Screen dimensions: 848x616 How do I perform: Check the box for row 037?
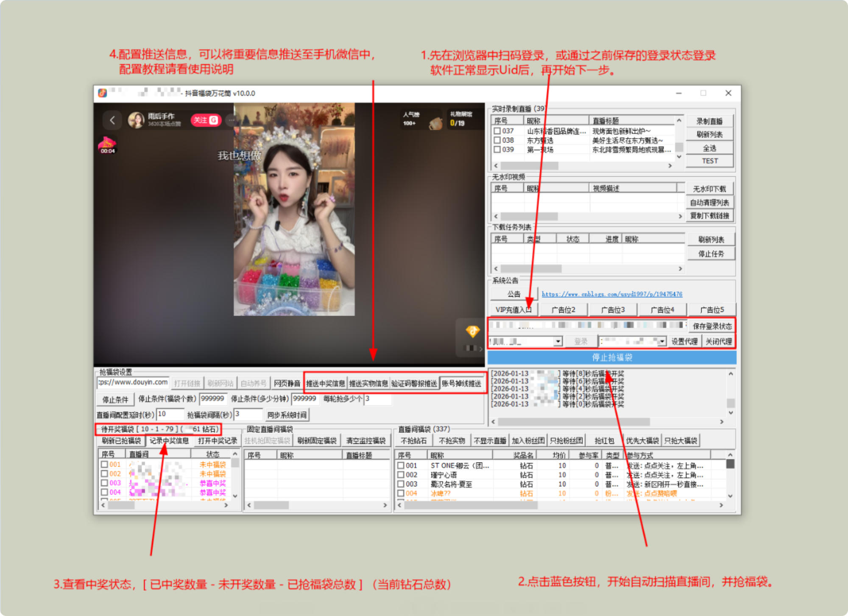497,131
